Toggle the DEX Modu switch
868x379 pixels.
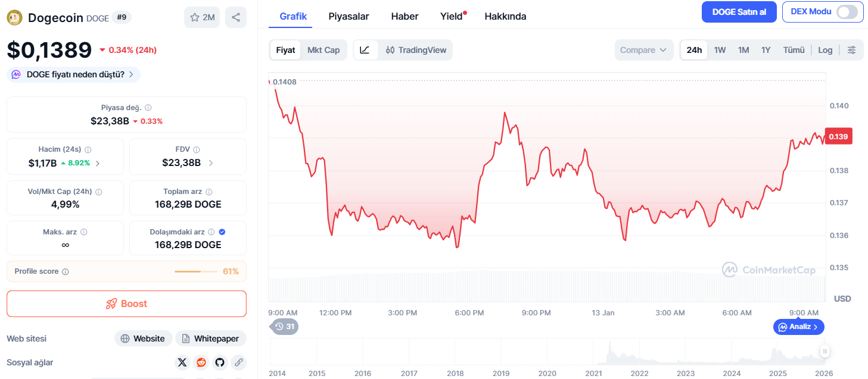(847, 11)
